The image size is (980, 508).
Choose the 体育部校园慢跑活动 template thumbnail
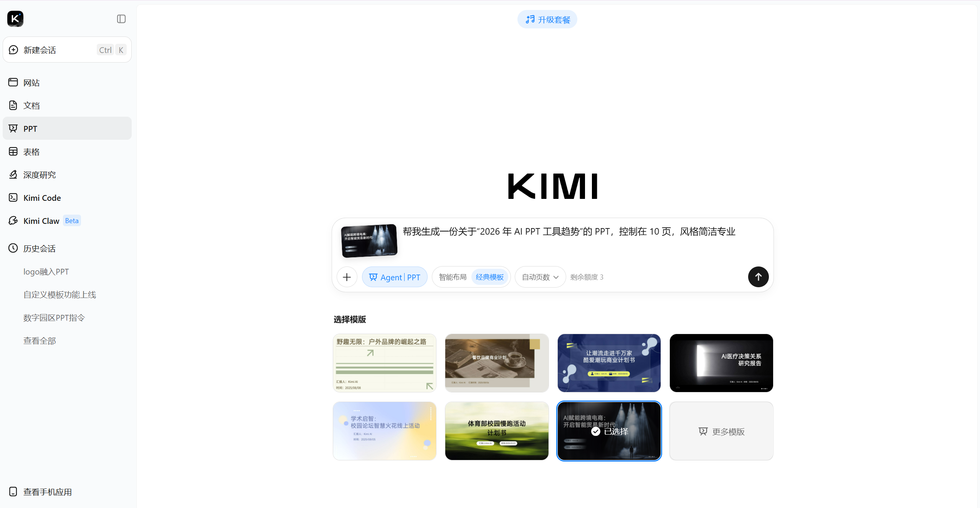tap(496, 431)
